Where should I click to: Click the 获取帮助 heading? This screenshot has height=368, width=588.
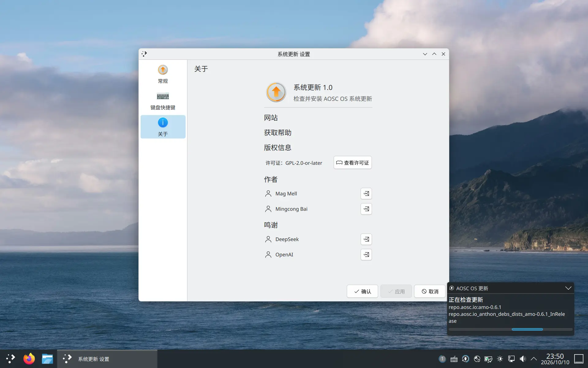[277, 133]
